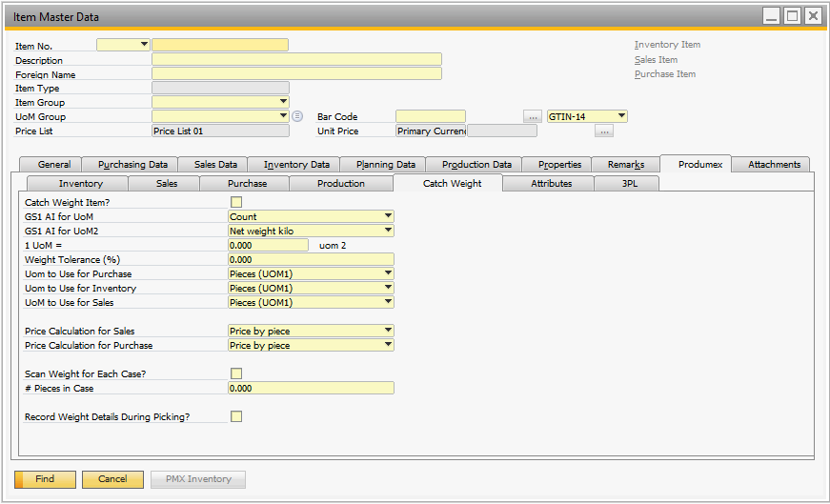Screen dimensions: 830x504
Task: Click the Weight Tolerance (%) input field
Action: click(x=311, y=259)
